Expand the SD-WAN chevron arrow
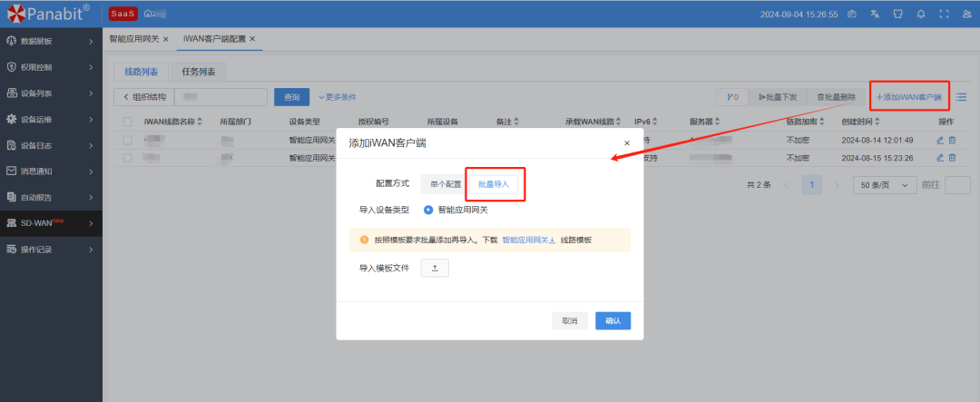Viewport: 980px width, 402px height. [91, 223]
